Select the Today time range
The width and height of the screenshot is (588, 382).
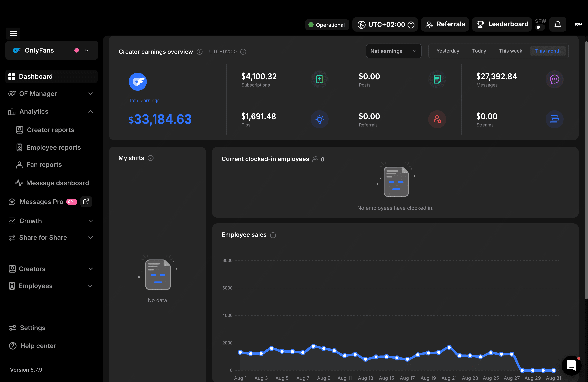[x=479, y=51]
